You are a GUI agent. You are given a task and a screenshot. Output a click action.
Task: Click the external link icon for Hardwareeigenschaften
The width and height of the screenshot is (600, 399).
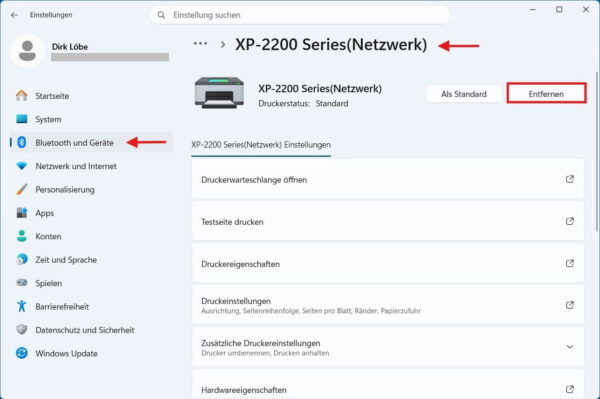pyautogui.click(x=570, y=389)
